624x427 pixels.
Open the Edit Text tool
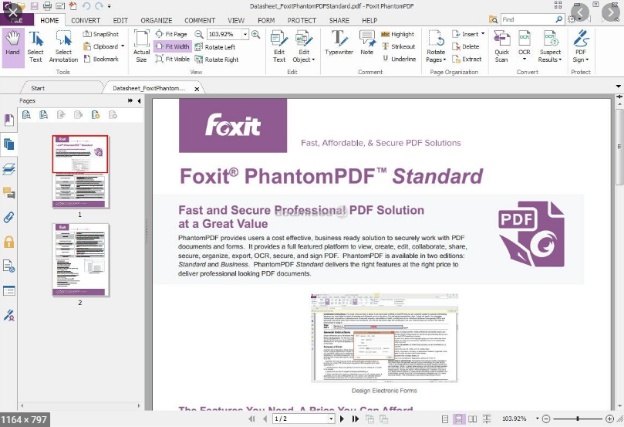pos(279,46)
